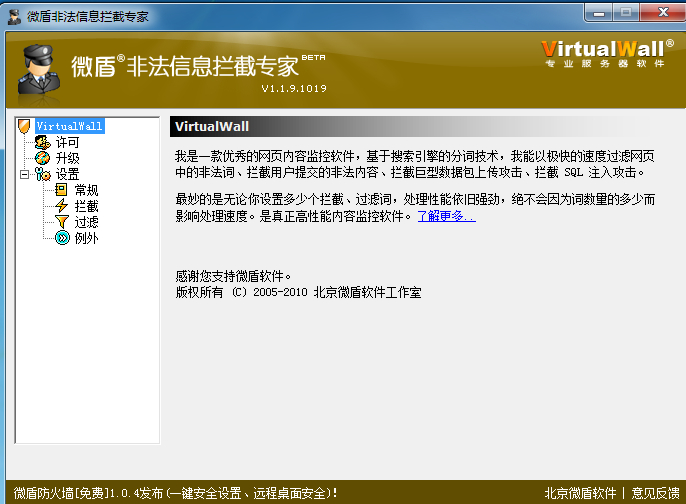
Task: Select the 升级 tree item label
Action: [67, 158]
